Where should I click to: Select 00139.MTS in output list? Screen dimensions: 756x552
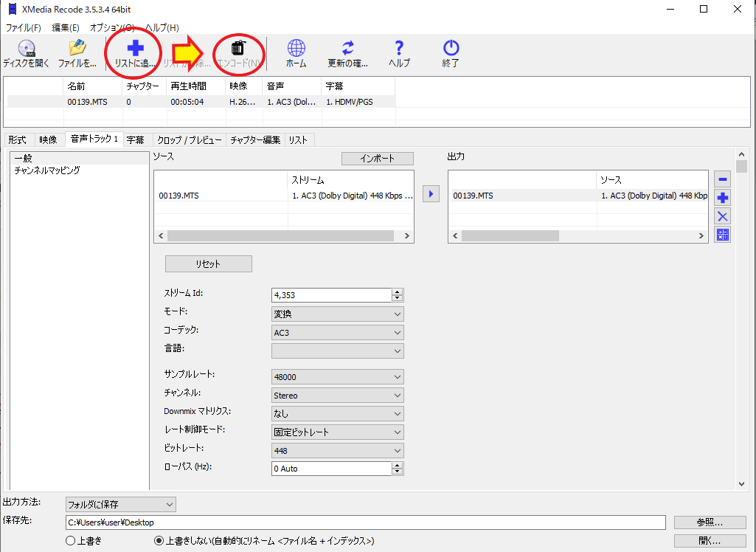pyautogui.click(x=578, y=196)
